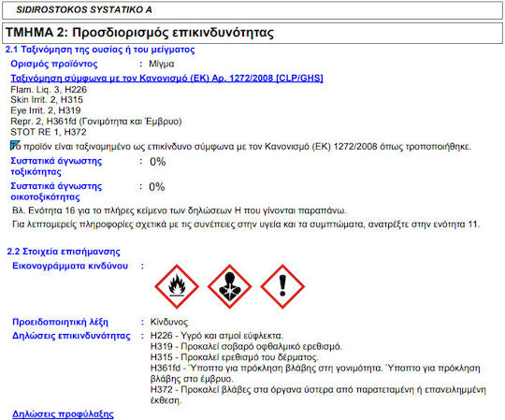
Task: Click the Εικονογράμματα κινδύνου label
Action: click(x=70, y=266)
